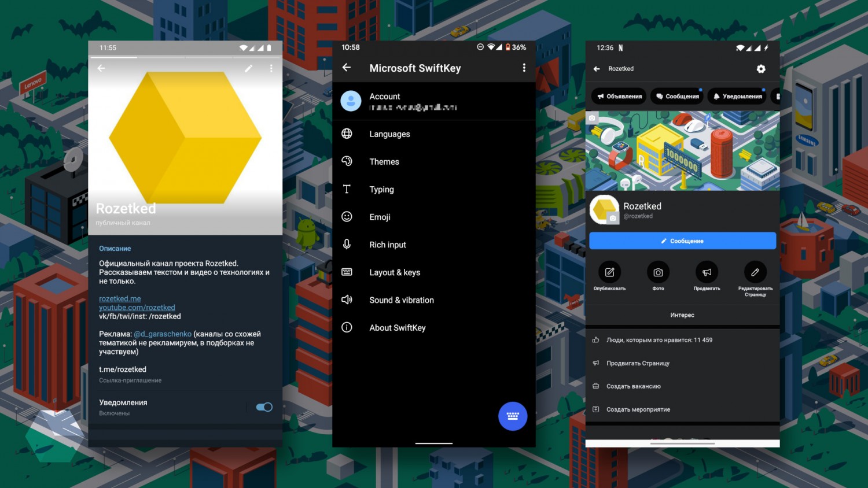868x488 pixels.
Task: Tap the Themes palette icon
Action: [347, 161]
